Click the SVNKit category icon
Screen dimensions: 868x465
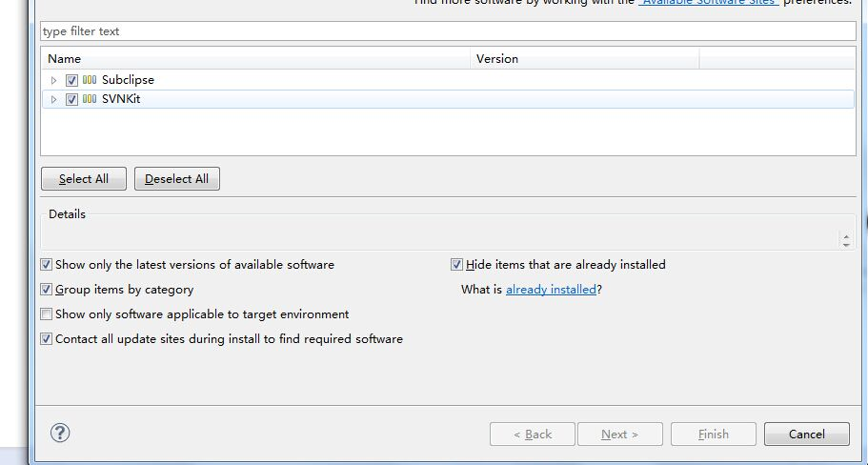coord(90,100)
